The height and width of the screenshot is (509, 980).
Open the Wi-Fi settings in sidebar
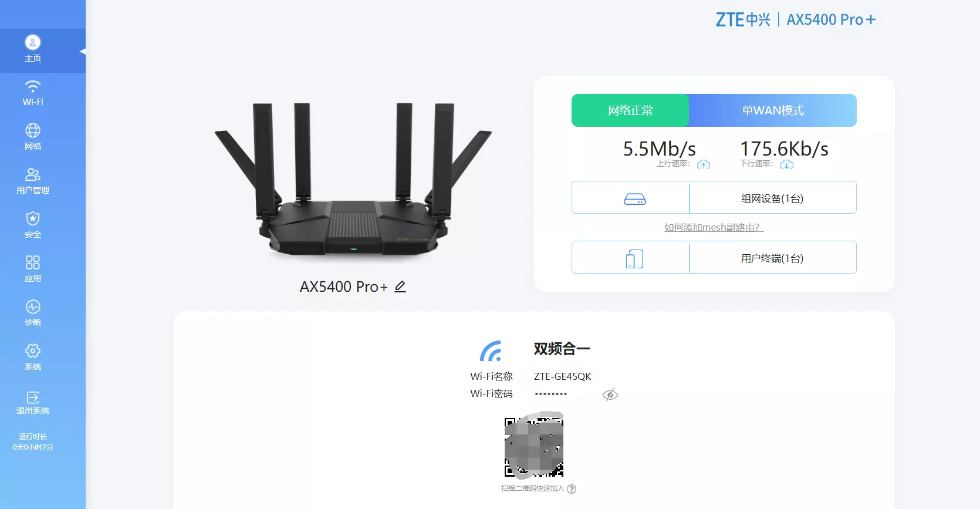(33, 86)
